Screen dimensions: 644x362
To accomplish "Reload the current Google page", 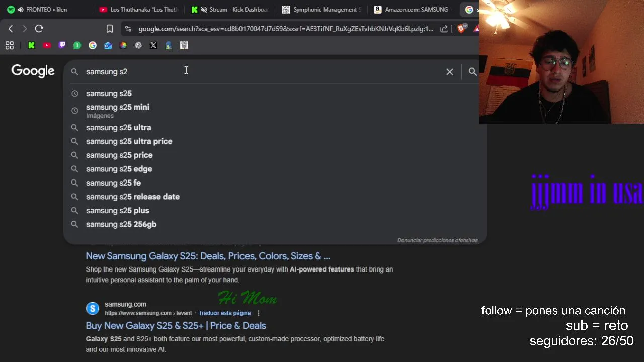I will [39, 29].
